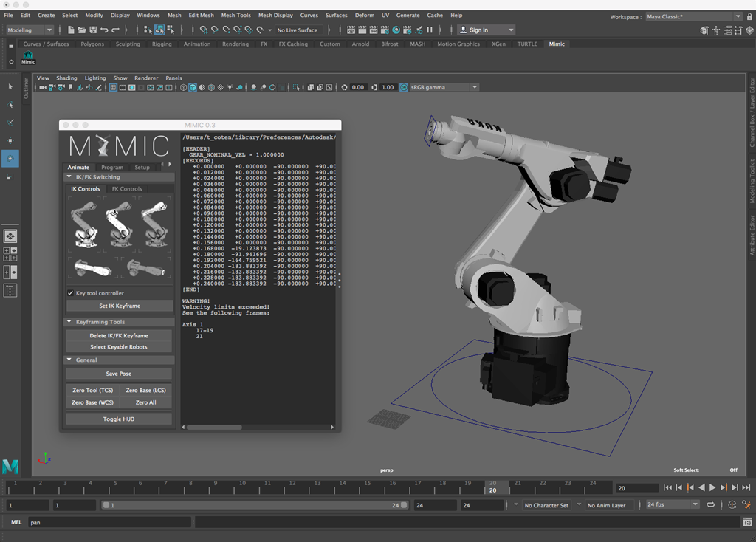
Task: Click the Mimic shelf icon
Action: 28,57
